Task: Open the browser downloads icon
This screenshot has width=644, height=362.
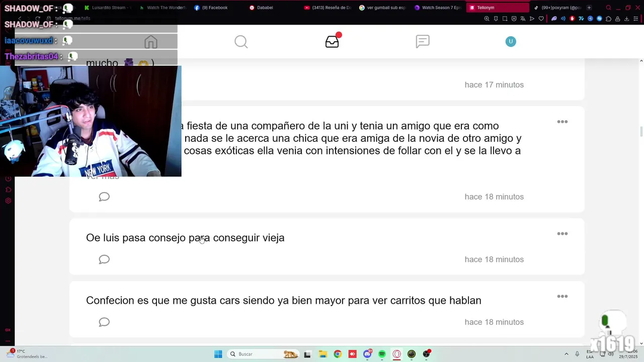Action: click(626, 19)
